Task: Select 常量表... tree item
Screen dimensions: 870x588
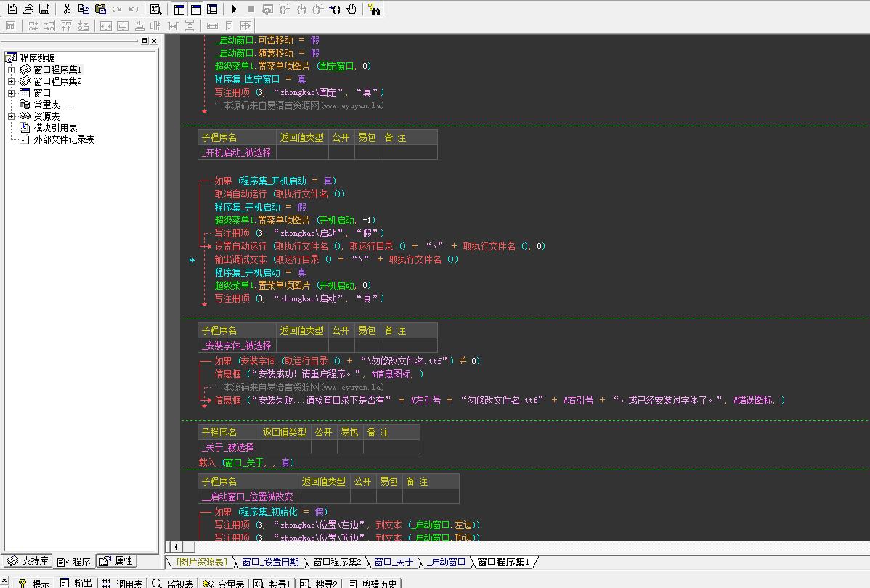Action: click(x=52, y=105)
